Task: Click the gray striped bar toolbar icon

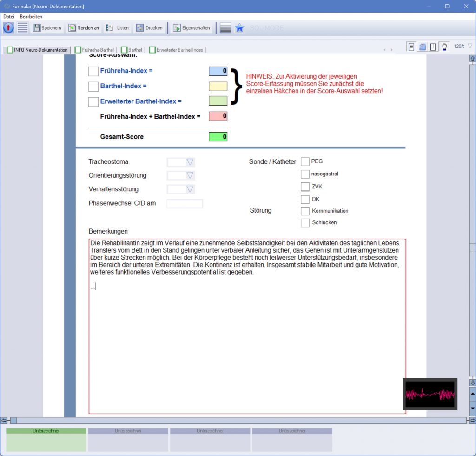Action: pyautogui.click(x=225, y=28)
